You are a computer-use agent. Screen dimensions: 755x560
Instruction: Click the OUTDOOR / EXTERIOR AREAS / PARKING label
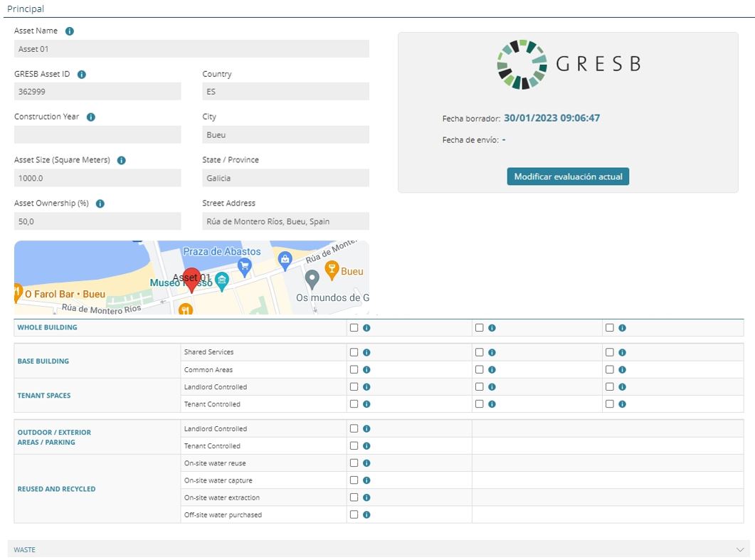click(x=54, y=437)
